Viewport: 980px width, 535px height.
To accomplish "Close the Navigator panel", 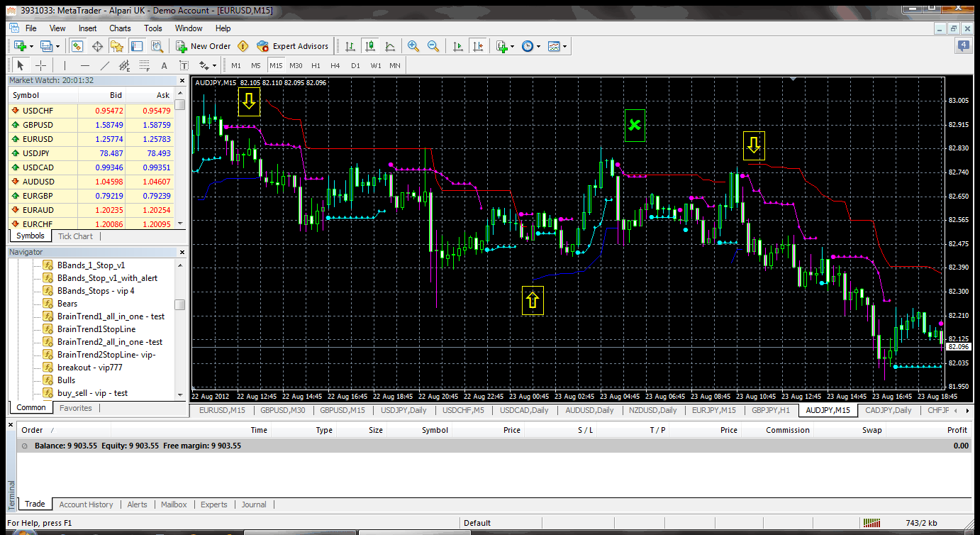I will [x=182, y=252].
